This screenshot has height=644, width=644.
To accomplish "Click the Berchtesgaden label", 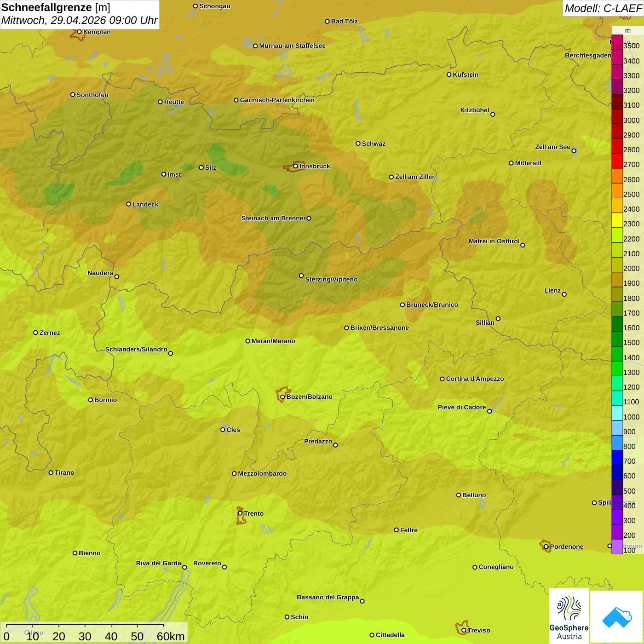I will (x=588, y=55).
